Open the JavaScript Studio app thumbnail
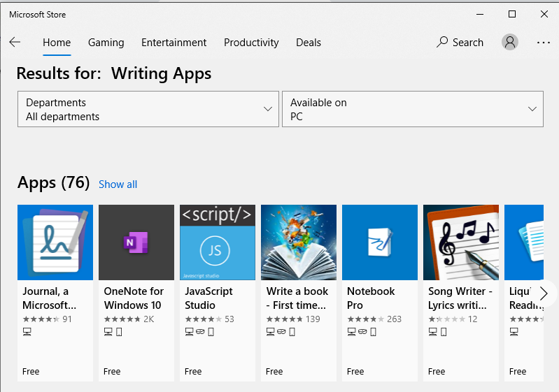Image resolution: width=559 pixels, height=392 pixels. coord(218,242)
